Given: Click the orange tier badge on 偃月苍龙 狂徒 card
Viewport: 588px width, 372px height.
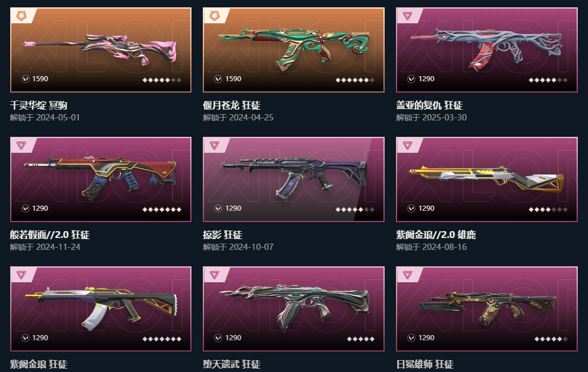Looking at the screenshot, I should (215, 16).
